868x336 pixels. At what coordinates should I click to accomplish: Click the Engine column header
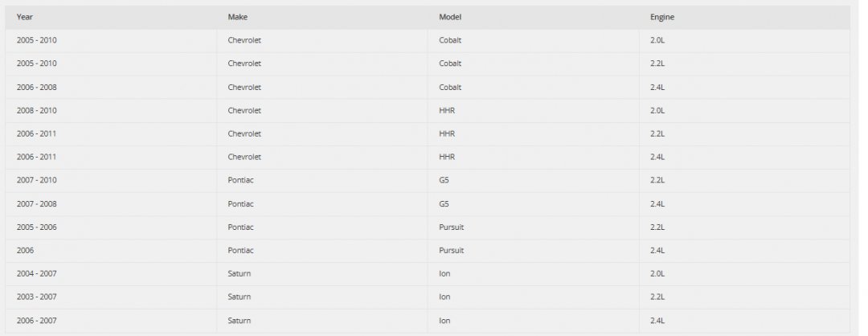pos(662,17)
